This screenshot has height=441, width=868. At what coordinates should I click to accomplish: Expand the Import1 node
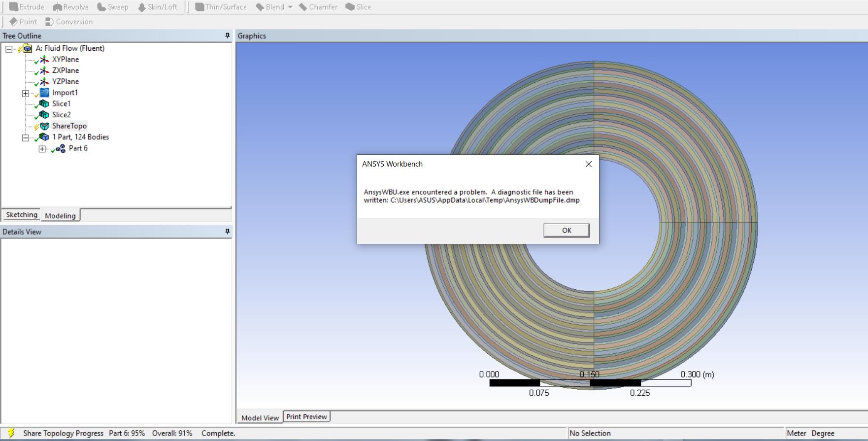[26, 93]
